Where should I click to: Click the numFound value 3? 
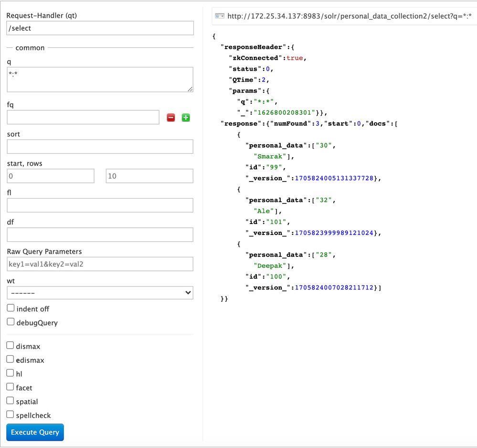pyautogui.click(x=318, y=124)
